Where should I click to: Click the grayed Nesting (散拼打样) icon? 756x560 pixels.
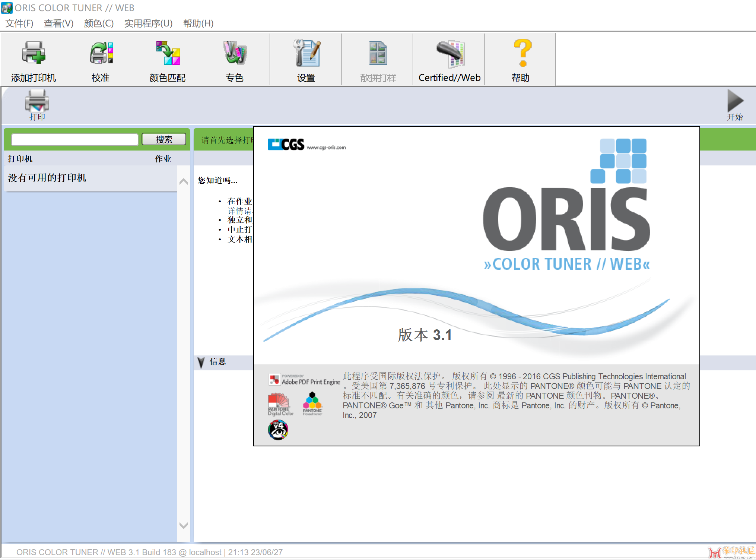[378, 53]
